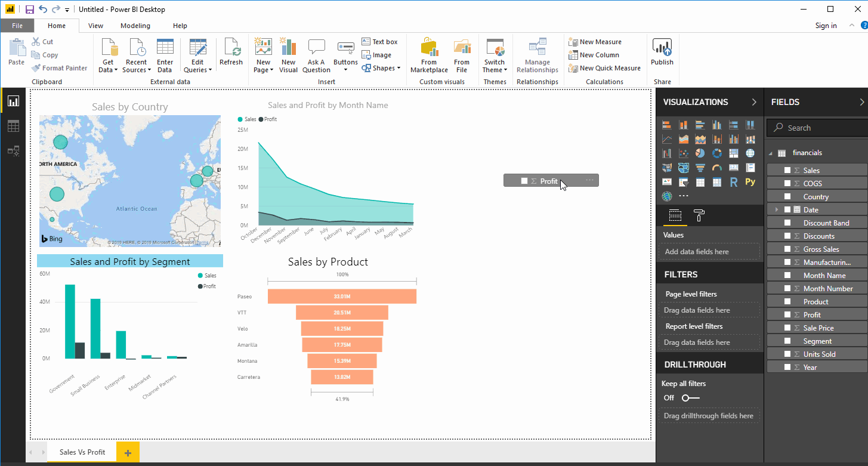
Task: Tick the Sales field checkbox
Action: tap(787, 171)
